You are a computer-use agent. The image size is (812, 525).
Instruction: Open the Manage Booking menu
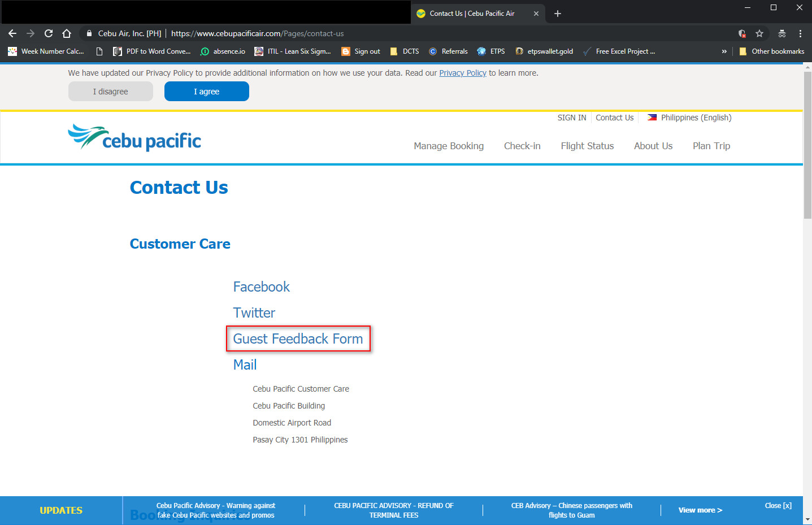coord(449,146)
